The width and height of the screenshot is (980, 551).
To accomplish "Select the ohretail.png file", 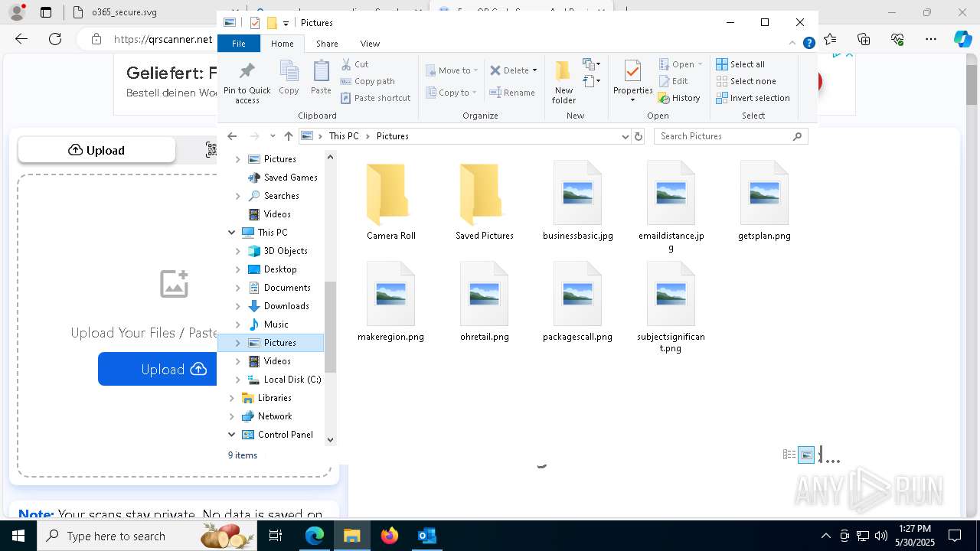I will click(484, 302).
